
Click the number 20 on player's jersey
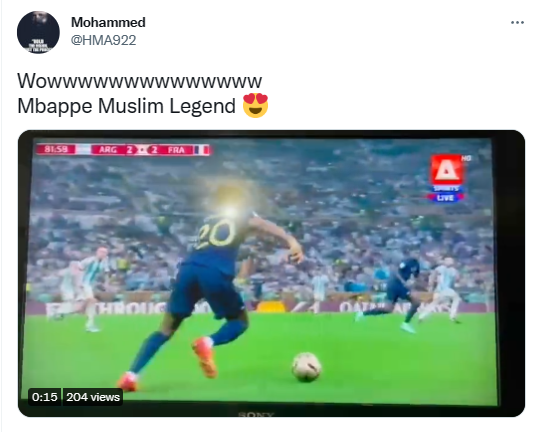click(216, 234)
